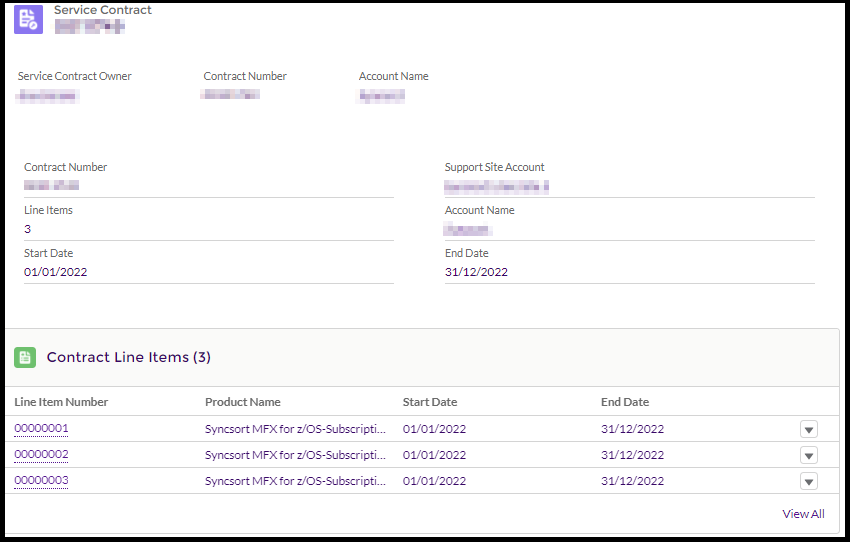
Task: Open line item 00000003
Action: [x=41, y=481]
